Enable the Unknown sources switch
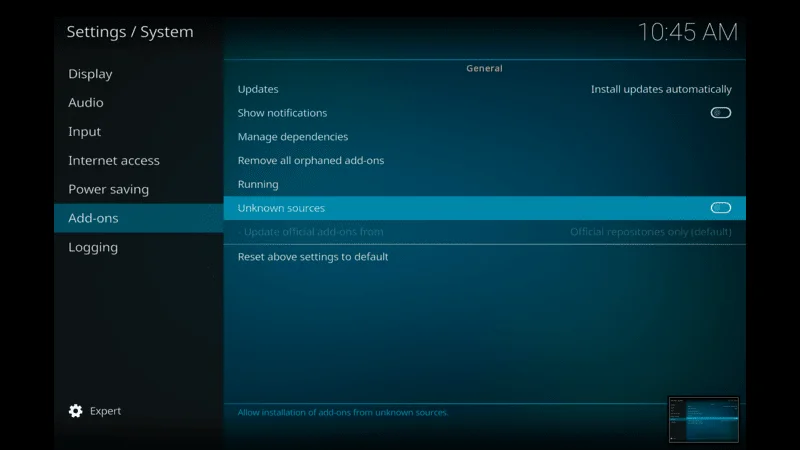 (720, 208)
